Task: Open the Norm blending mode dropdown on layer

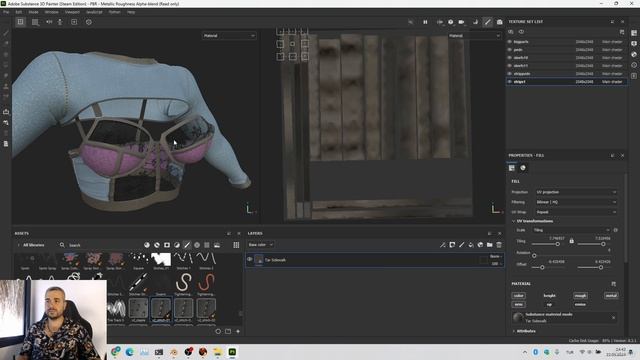Action: (496, 256)
